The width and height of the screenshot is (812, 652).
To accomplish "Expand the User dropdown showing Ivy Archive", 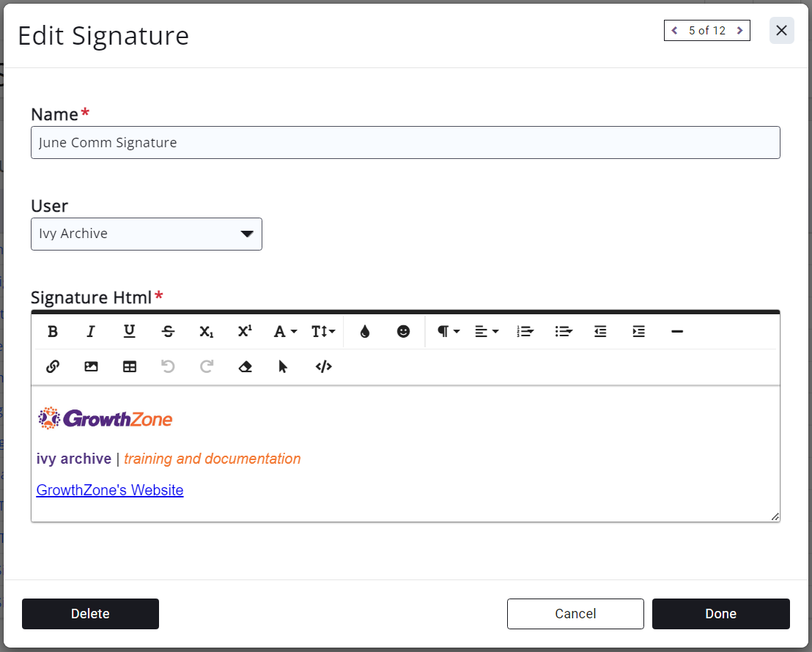I will pos(147,234).
